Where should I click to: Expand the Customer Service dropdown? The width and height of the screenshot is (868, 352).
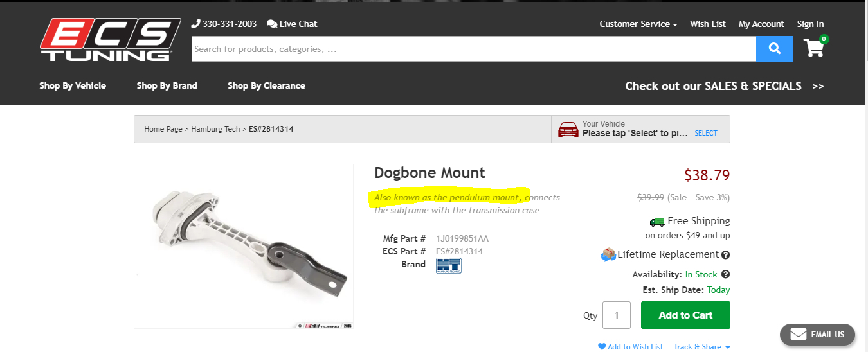pos(638,24)
